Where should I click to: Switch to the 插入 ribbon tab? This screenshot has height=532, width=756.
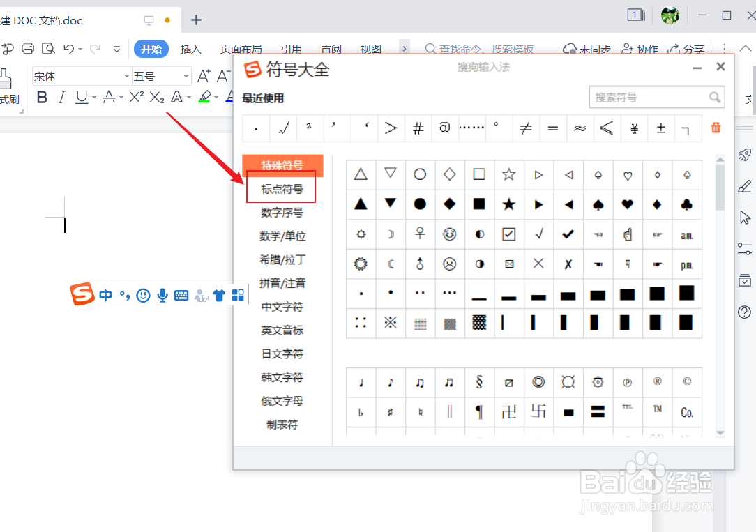(191, 49)
